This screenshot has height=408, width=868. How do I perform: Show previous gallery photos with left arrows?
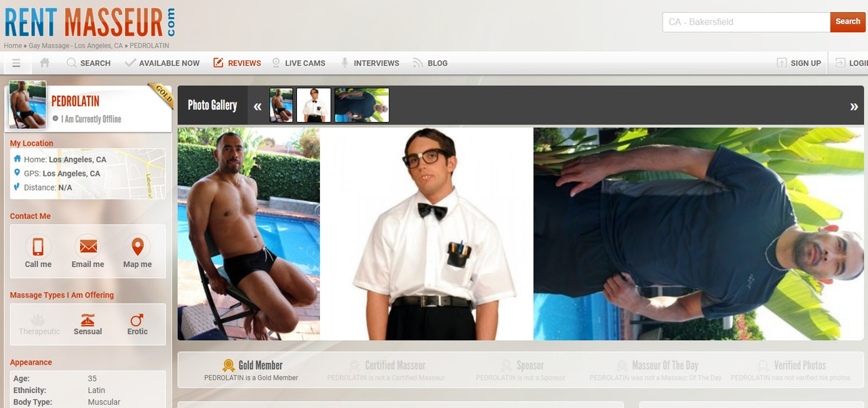point(258,106)
